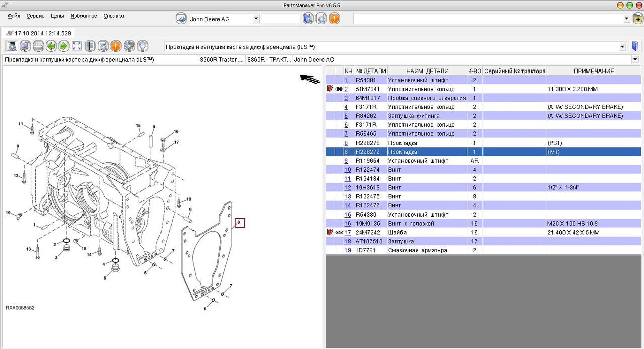Click the add-to-favorites folder icon
This screenshot has height=349, width=644.
(637, 19)
